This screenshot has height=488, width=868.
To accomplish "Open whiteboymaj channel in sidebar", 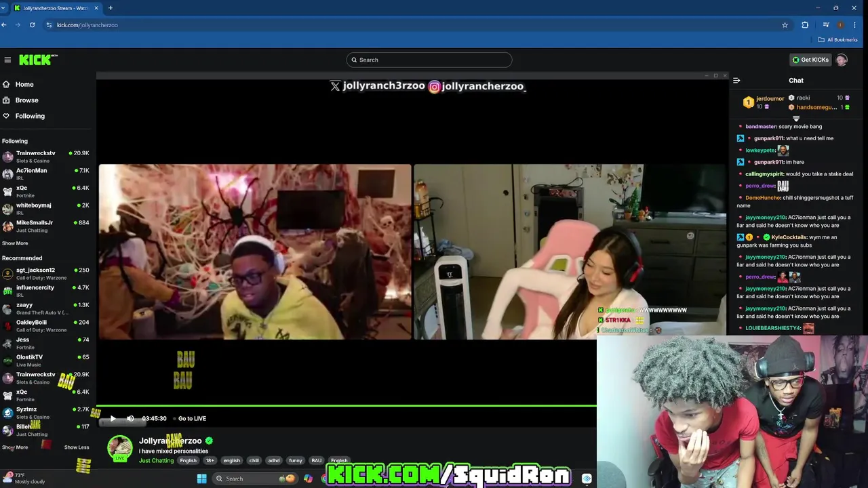I will [46, 209].
